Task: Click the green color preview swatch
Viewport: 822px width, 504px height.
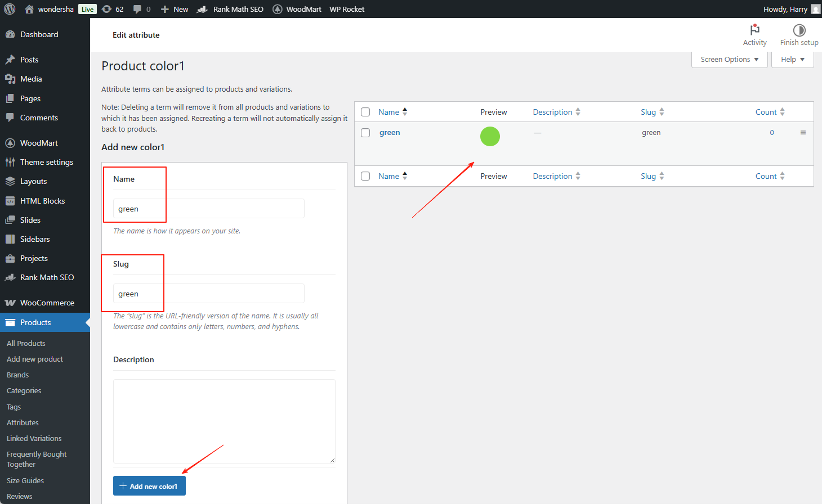Action: tap(490, 136)
